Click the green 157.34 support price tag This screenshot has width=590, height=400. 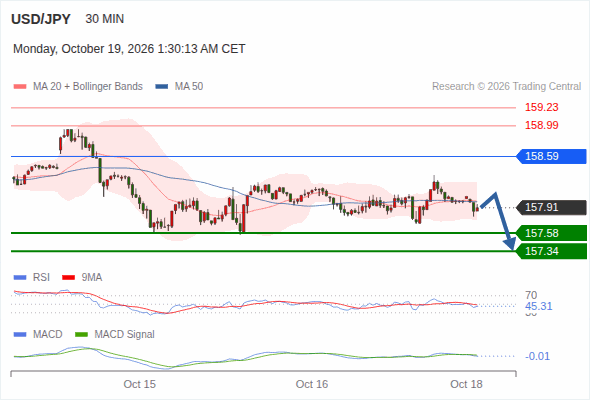coord(551,251)
